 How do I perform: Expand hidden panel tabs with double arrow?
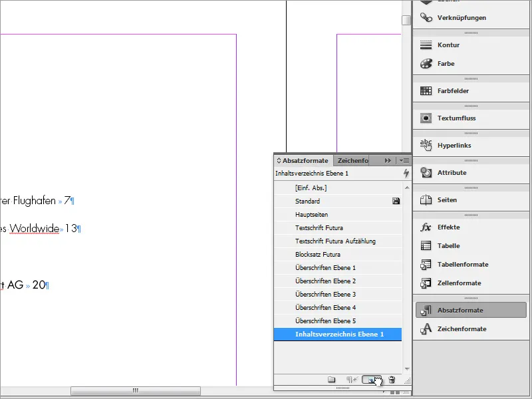[x=388, y=160]
